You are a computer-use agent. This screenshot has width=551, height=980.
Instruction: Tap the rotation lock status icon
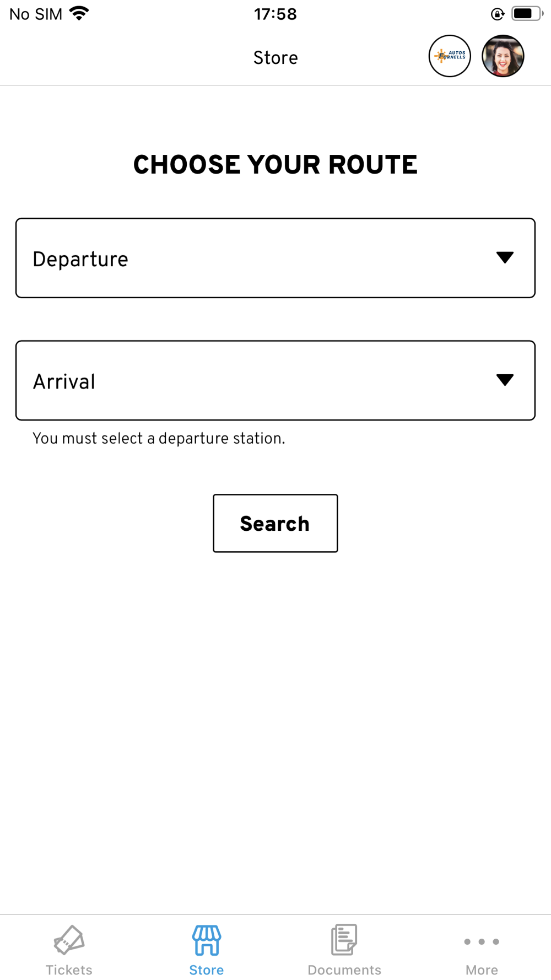click(x=498, y=14)
